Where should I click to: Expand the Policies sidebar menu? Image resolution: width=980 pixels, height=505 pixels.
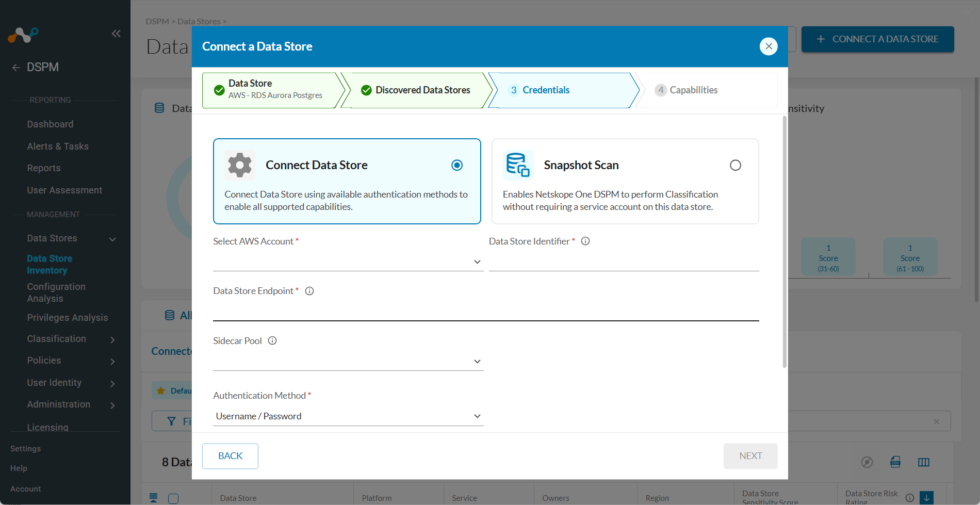coord(112,361)
